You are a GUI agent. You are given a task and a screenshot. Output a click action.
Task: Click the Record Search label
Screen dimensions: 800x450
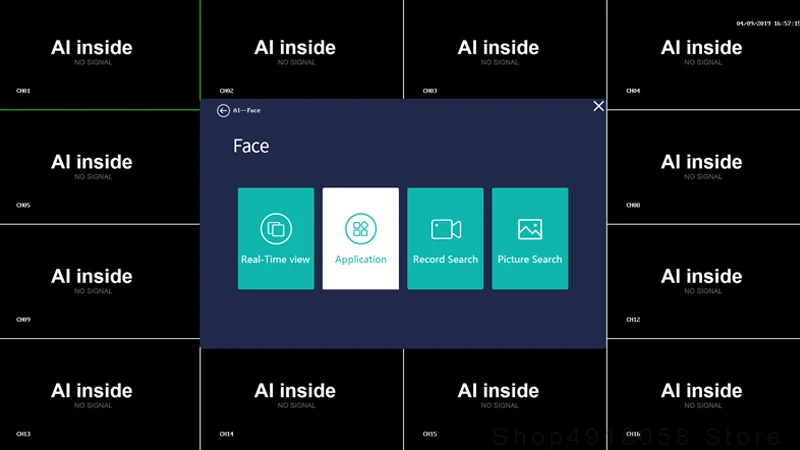pos(445,259)
